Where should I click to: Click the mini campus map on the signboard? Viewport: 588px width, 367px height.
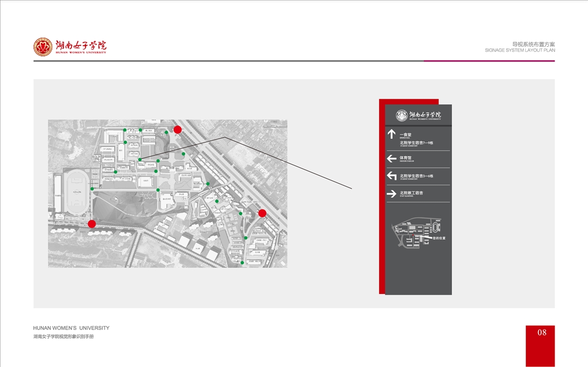(x=417, y=234)
